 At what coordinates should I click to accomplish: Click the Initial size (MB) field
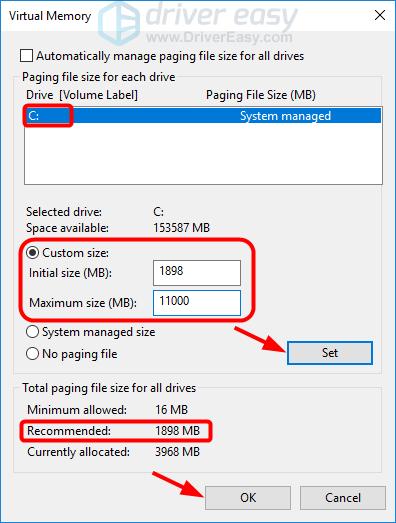(197, 273)
